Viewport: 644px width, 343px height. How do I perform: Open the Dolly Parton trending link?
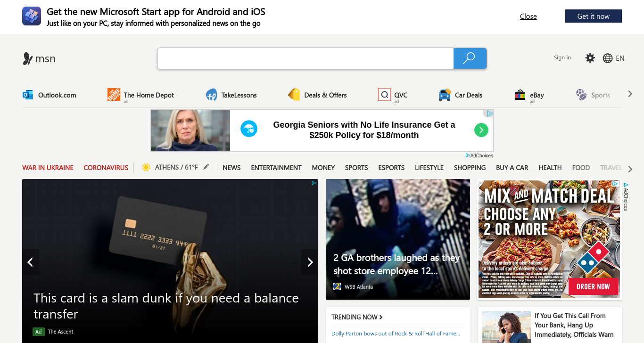pos(396,334)
